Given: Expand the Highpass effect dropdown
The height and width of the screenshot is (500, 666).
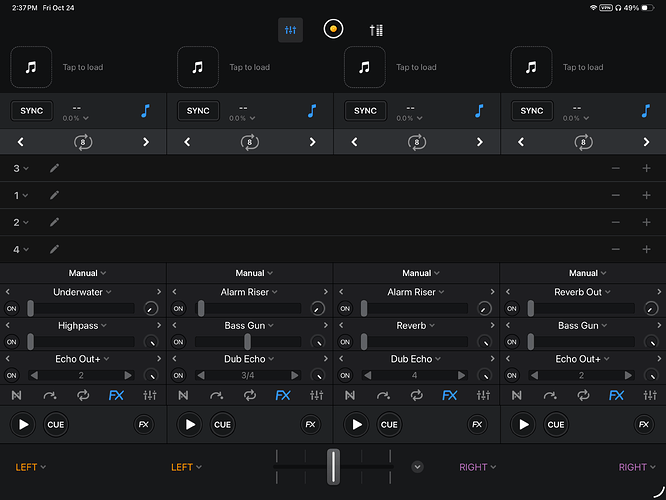Looking at the screenshot, I should point(83,326).
